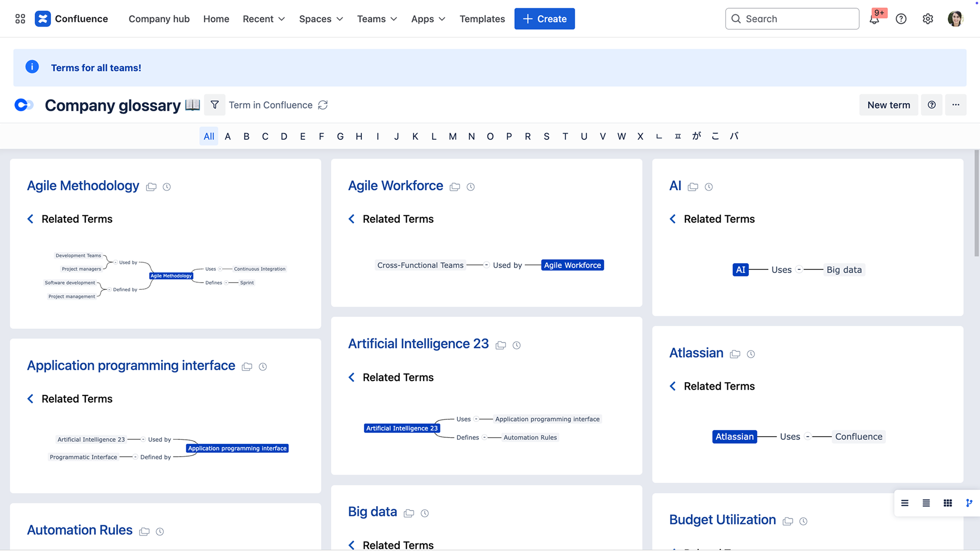980x551 pixels.
Task: Click the refresh icon next to Term in Confluence
Action: pos(323,105)
